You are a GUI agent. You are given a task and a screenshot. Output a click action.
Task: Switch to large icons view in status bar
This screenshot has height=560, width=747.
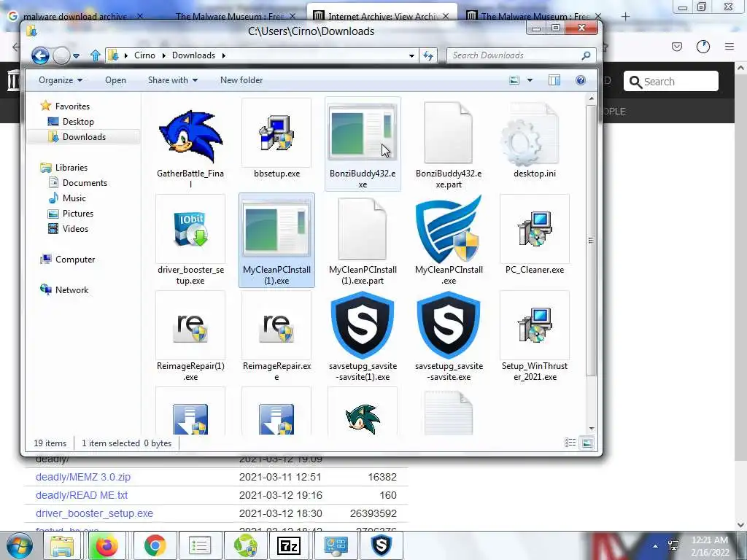click(587, 443)
